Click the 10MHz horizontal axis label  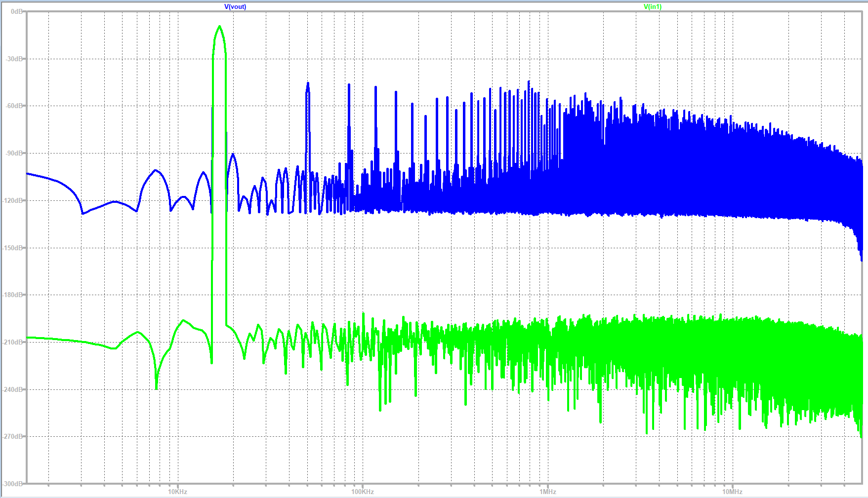point(732,492)
